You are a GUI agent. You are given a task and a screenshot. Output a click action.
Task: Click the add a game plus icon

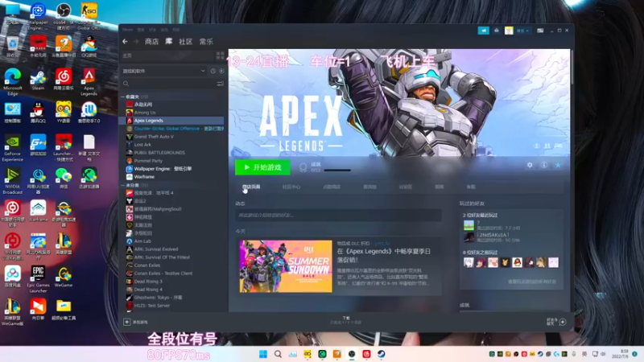pos(127,323)
